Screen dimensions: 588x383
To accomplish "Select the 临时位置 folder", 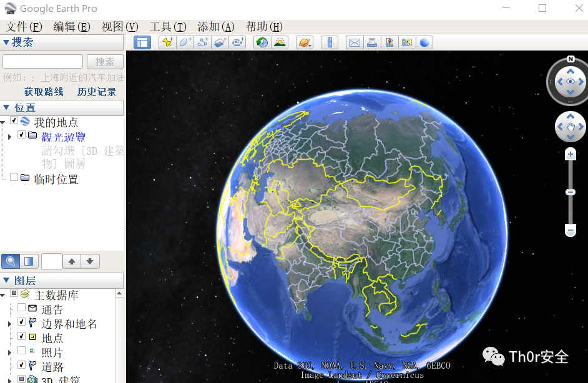I will 56,180.
